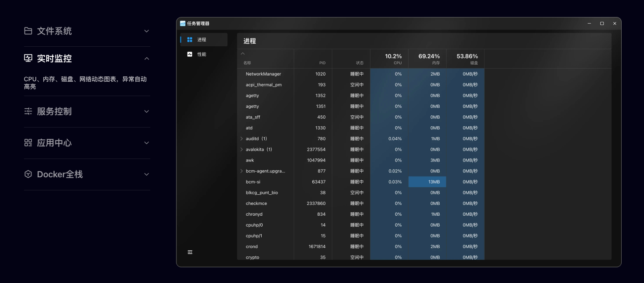Click the sliders icon beside 服务控制
Image resolution: width=644 pixels, height=283 pixels.
pos(28,111)
